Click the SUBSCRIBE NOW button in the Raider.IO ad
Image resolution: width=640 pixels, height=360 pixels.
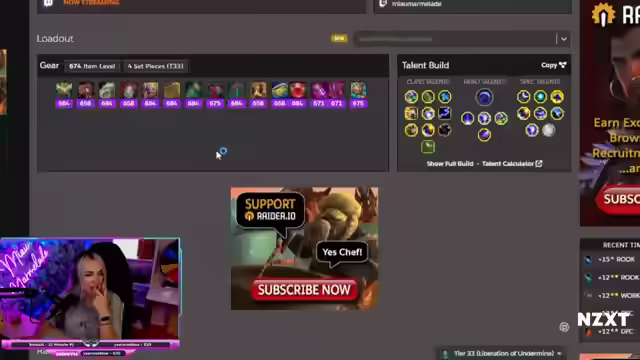[304, 290]
